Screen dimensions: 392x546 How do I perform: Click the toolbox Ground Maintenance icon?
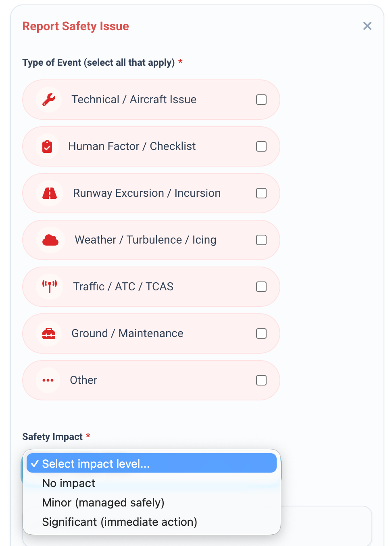point(49,334)
